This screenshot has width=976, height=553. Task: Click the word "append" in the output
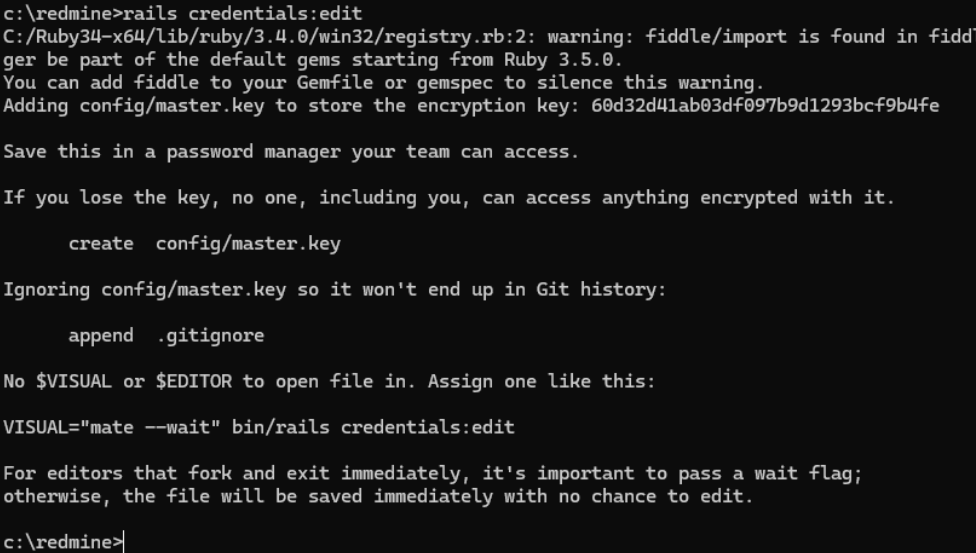(x=100, y=335)
